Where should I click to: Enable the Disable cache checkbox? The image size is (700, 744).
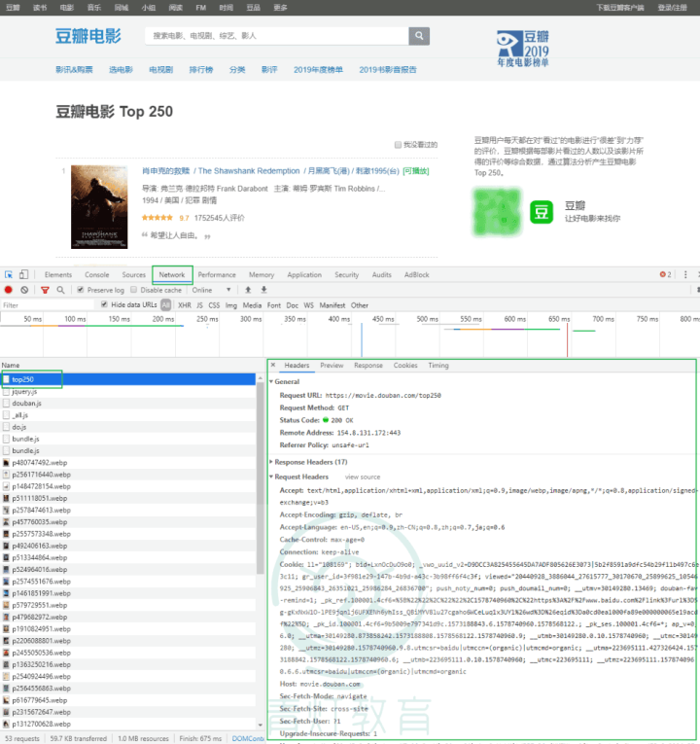click(134, 290)
